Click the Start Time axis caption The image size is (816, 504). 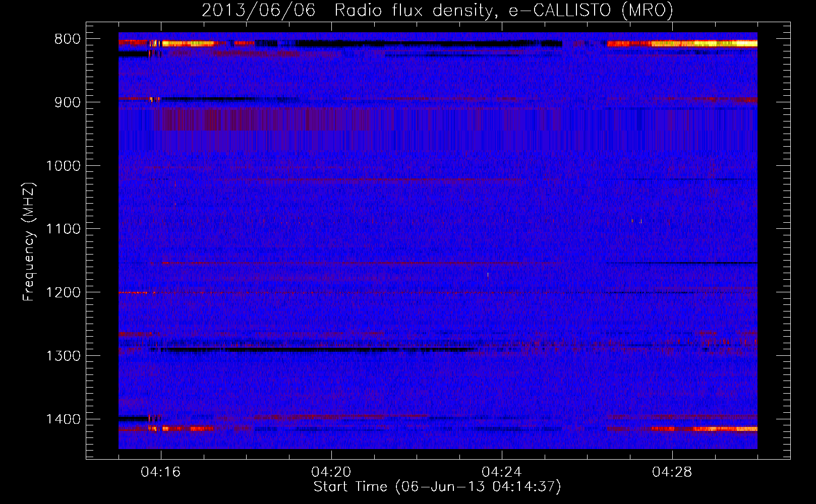point(437,487)
